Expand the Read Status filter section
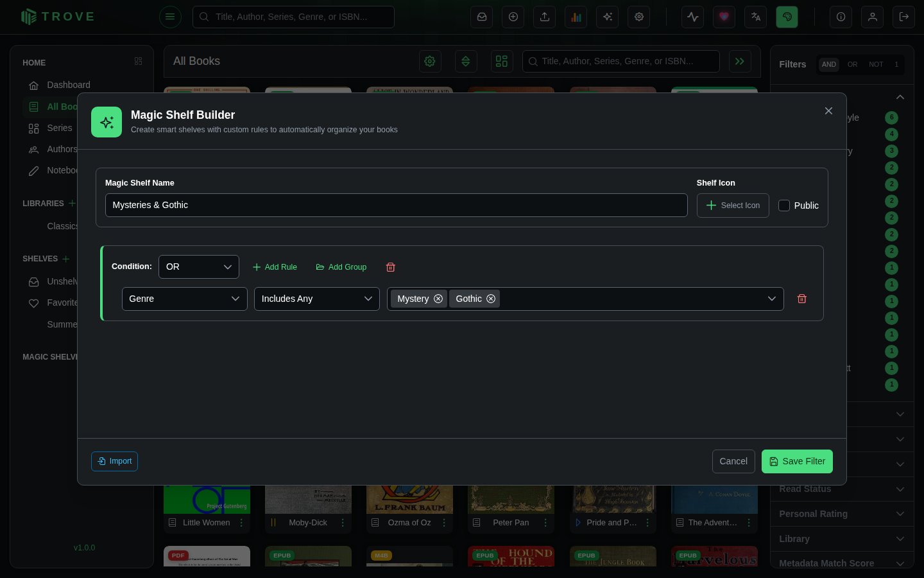Viewport: 924px width, 578px height. [x=842, y=489]
